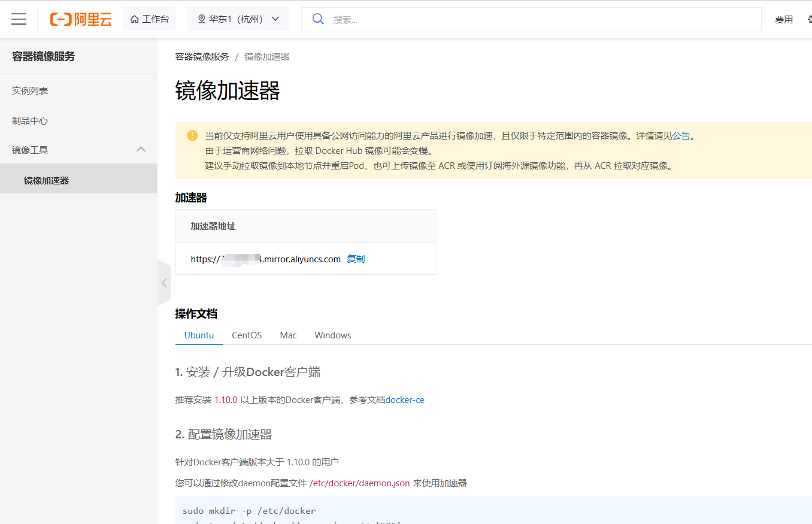Click the search input field

tap(479, 19)
